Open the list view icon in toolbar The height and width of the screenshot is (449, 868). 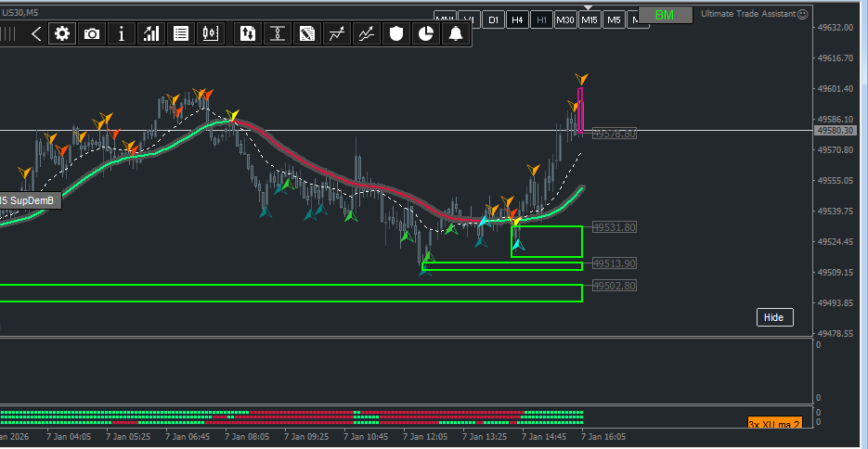(180, 34)
